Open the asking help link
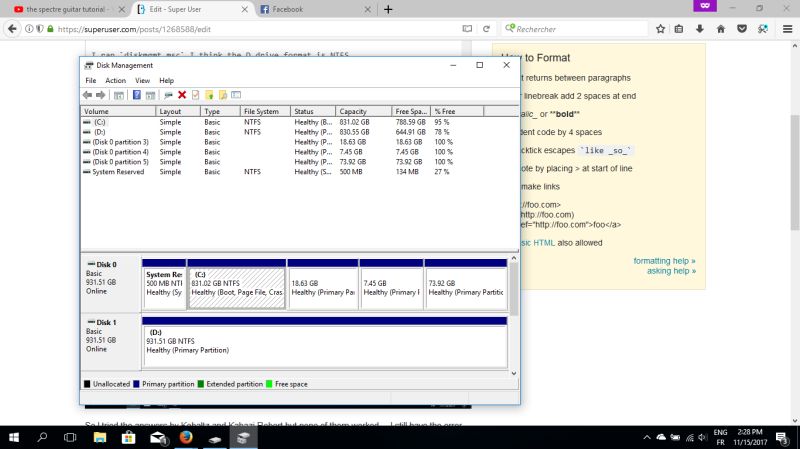800x449 pixels. point(671,271)
